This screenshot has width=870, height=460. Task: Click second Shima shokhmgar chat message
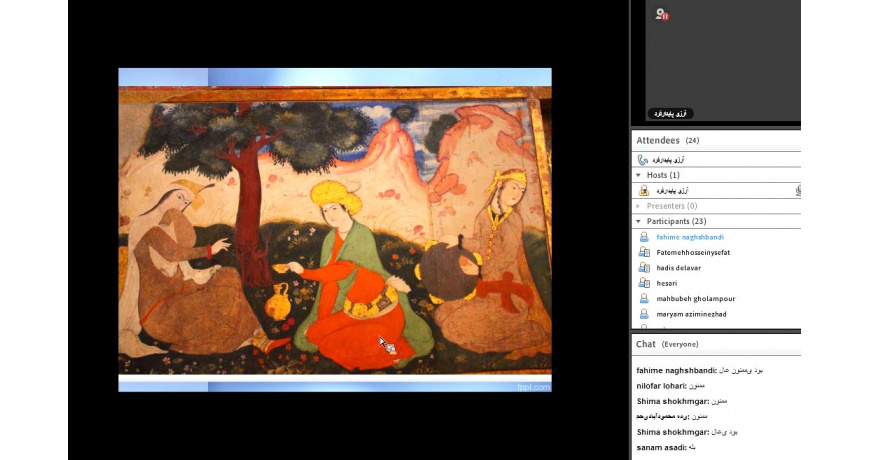coord(687,432)
